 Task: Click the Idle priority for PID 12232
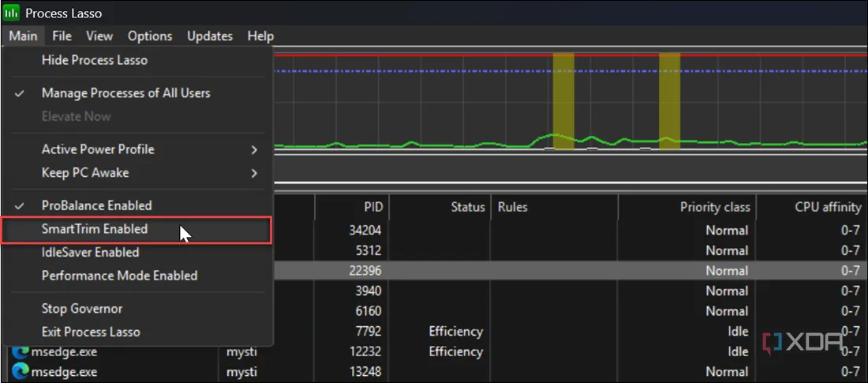coord(737,352)
